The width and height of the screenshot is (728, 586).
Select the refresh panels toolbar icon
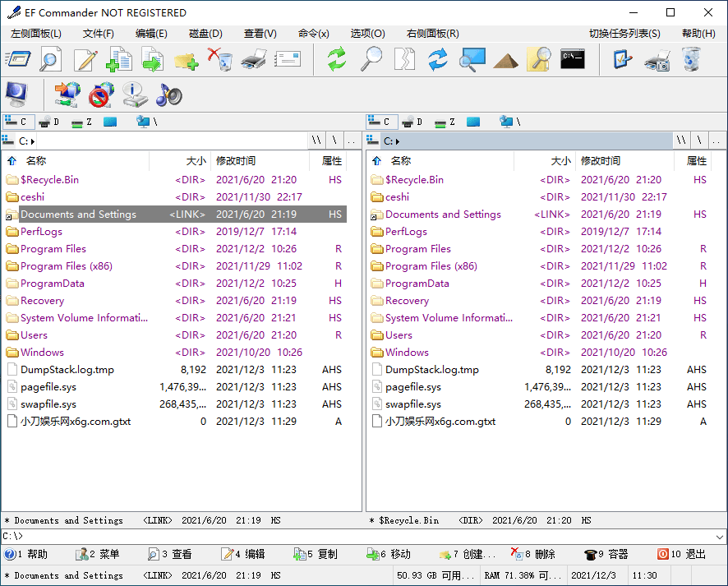click(335, 59)
